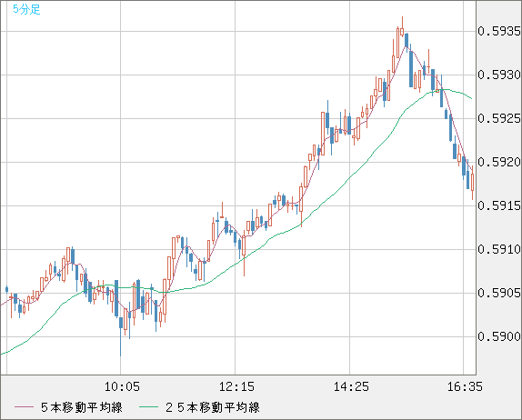Click the 5本移動平均線 legend label
Screen dimensions: 522x420
tap(82, 407)
